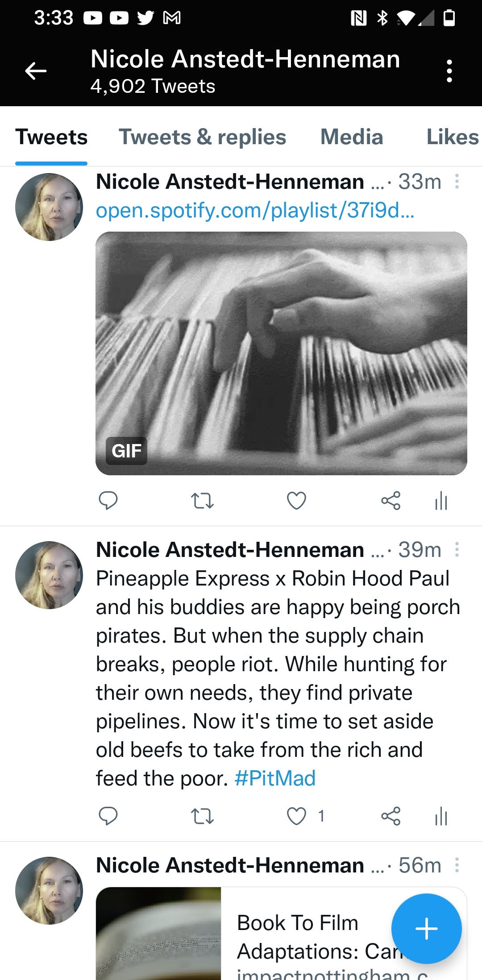Like the Pineapple Express pitch tweet
The width and height of the screenshot is (482, 980).
pyautogui.click(x=296, y=816)
